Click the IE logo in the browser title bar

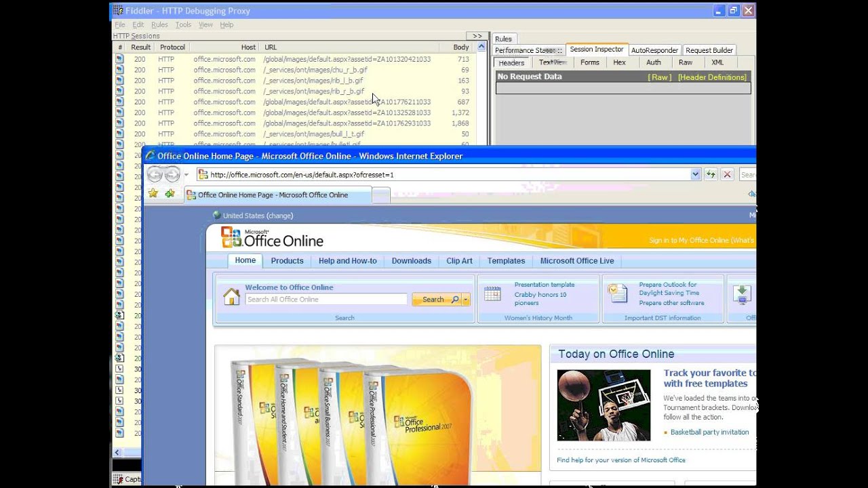click(x=150, y=156)
